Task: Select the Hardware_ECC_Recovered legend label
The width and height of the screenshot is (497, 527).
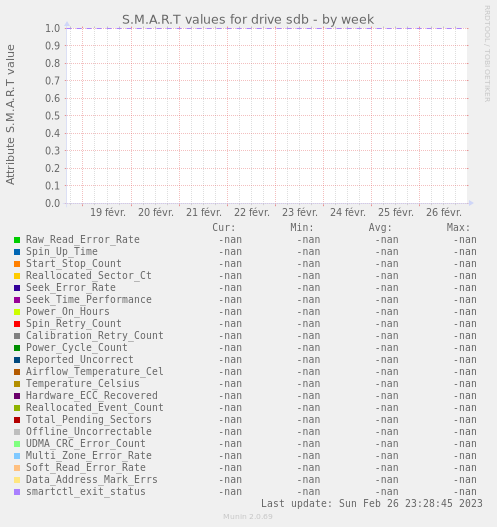Action: 92,396
